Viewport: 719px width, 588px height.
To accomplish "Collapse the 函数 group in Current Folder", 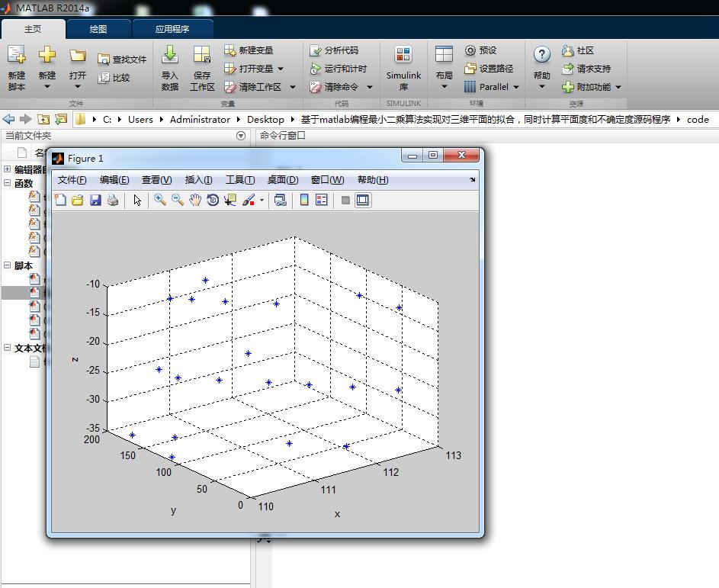I will (x=8, y=183).
